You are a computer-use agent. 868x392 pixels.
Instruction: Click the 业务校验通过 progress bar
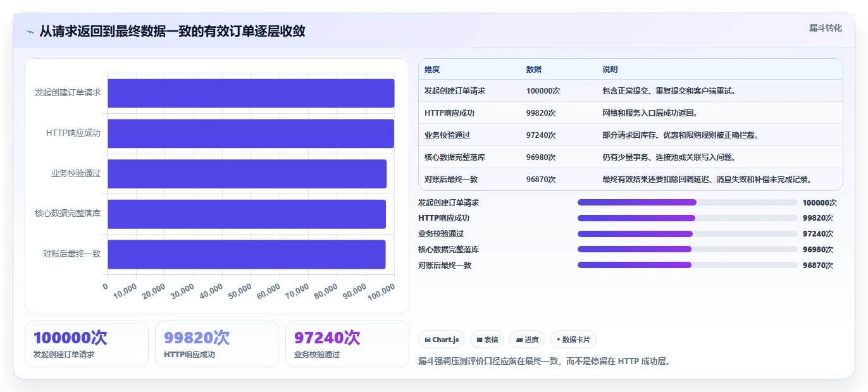tap(687, 234)
